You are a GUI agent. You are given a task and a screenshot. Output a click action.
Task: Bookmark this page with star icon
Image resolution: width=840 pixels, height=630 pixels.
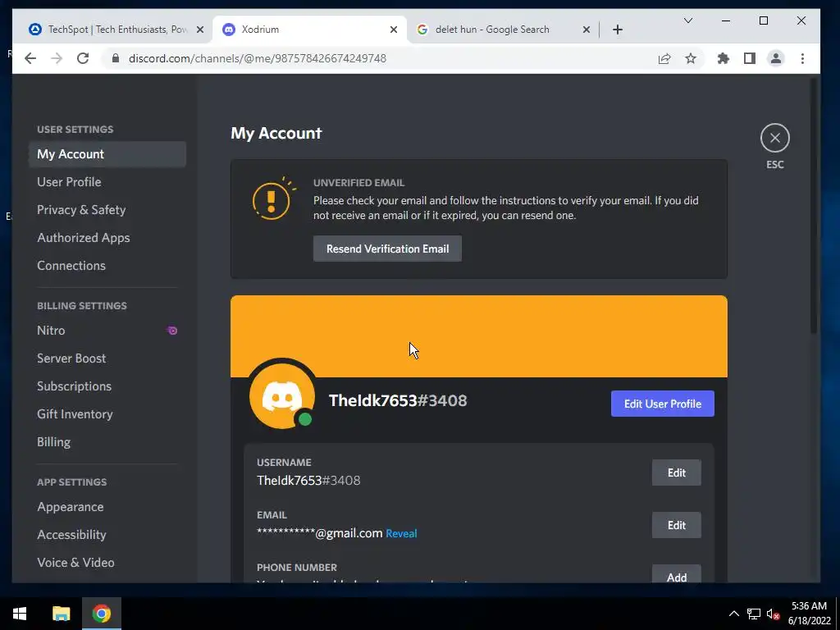[691, 58]
